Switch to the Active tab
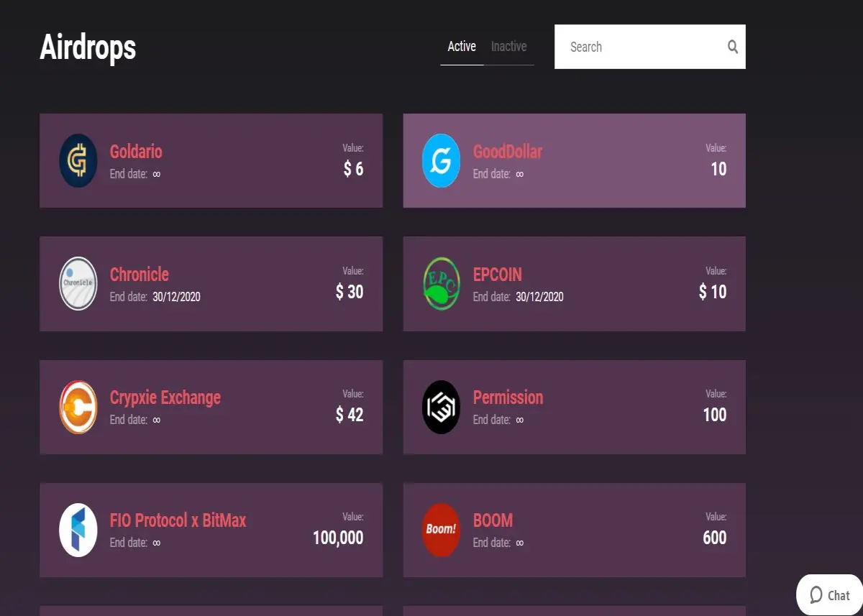Screen dimensions: 863x616 tap(462, 47)
